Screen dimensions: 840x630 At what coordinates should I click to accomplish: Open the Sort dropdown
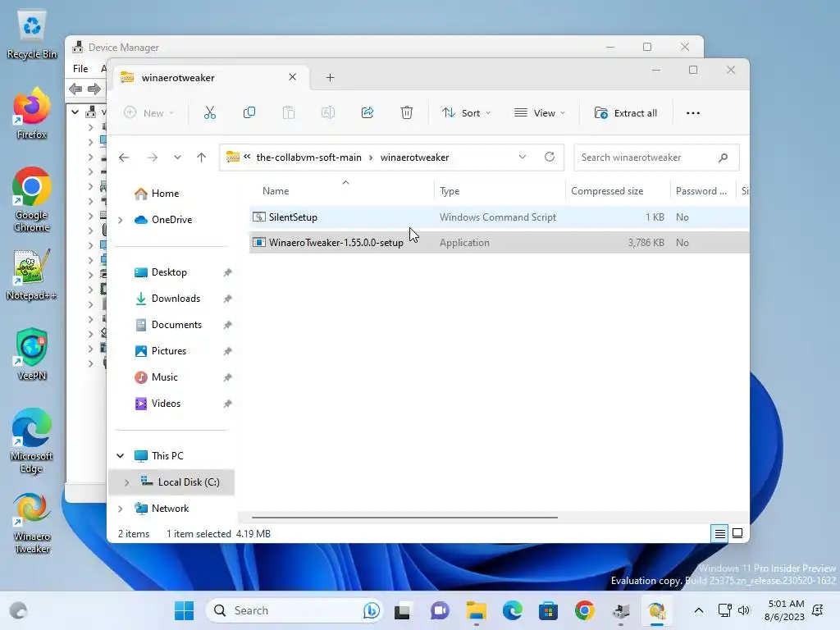[x=466, y=113]
